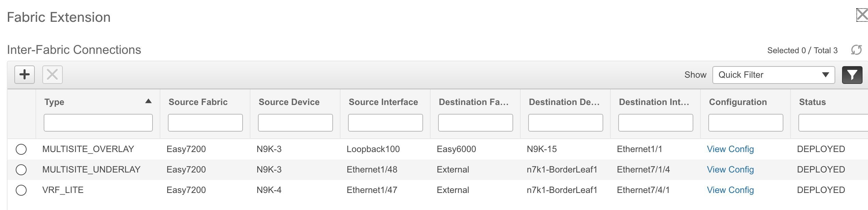Focus the Source Device filter field
Screen dimensions: 868x210
coord(295,123)
